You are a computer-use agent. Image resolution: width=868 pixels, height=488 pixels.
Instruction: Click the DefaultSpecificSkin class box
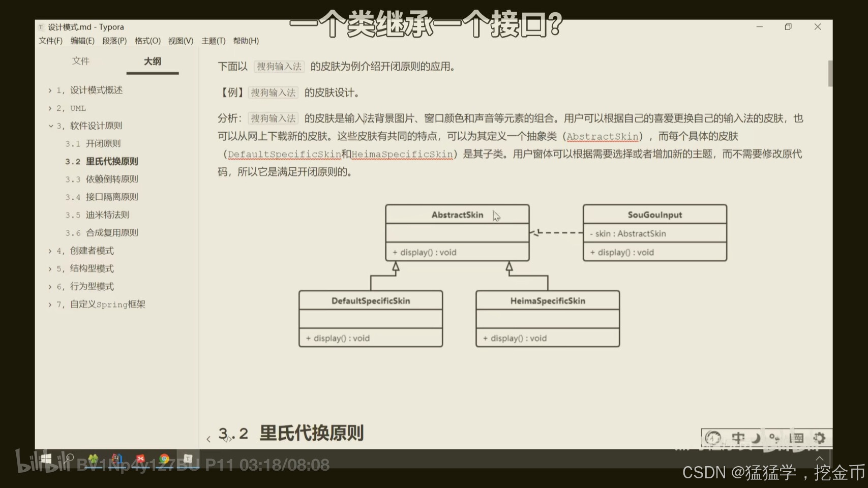(x=371, y=319)
